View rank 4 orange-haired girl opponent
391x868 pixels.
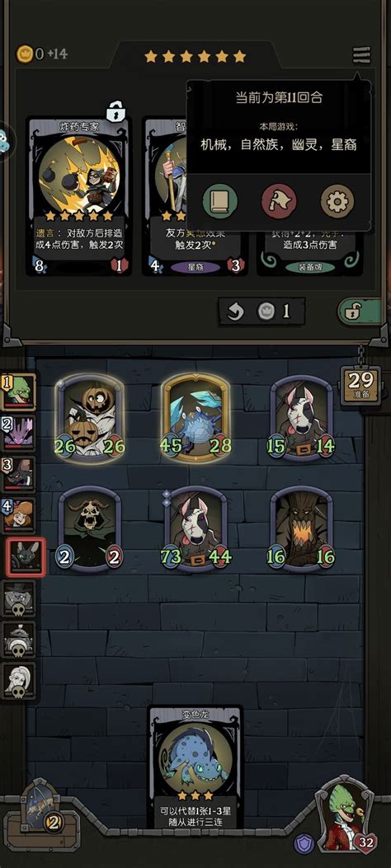point(19,515)
